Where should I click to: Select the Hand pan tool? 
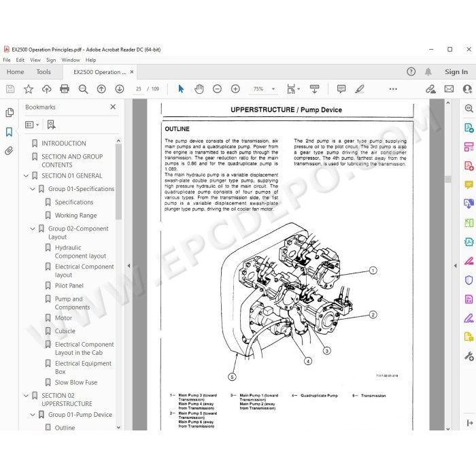pos(199,89)
